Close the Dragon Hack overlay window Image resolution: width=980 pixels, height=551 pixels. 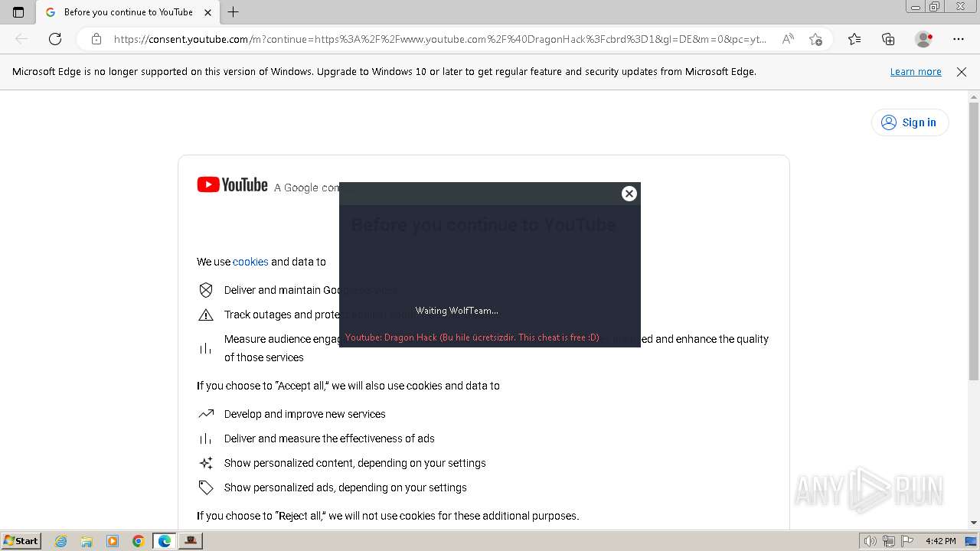coord(629,194)
